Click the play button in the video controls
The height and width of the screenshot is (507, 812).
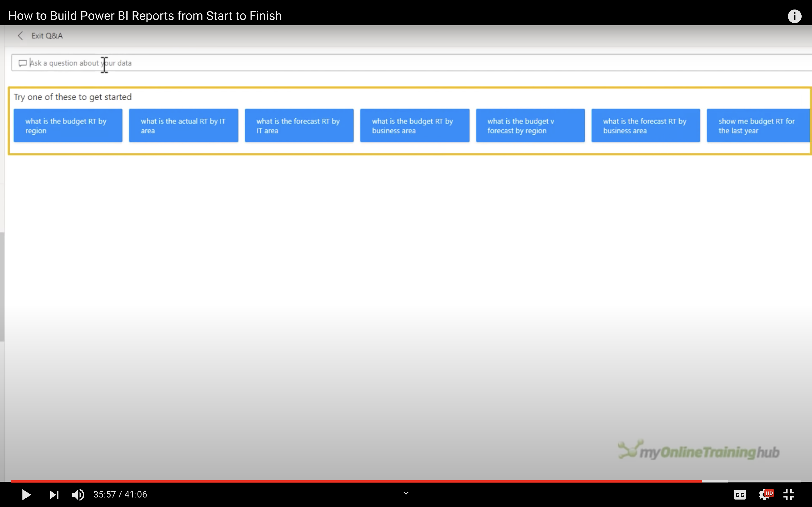26,494
